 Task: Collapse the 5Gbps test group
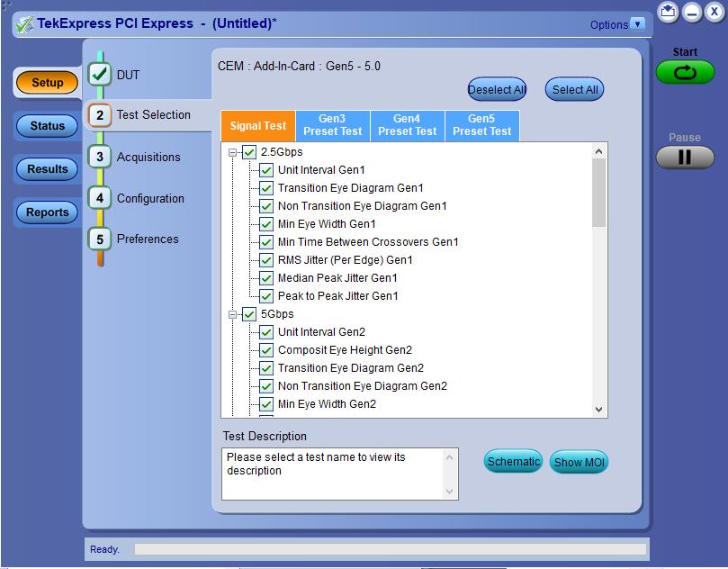(233, 315)
